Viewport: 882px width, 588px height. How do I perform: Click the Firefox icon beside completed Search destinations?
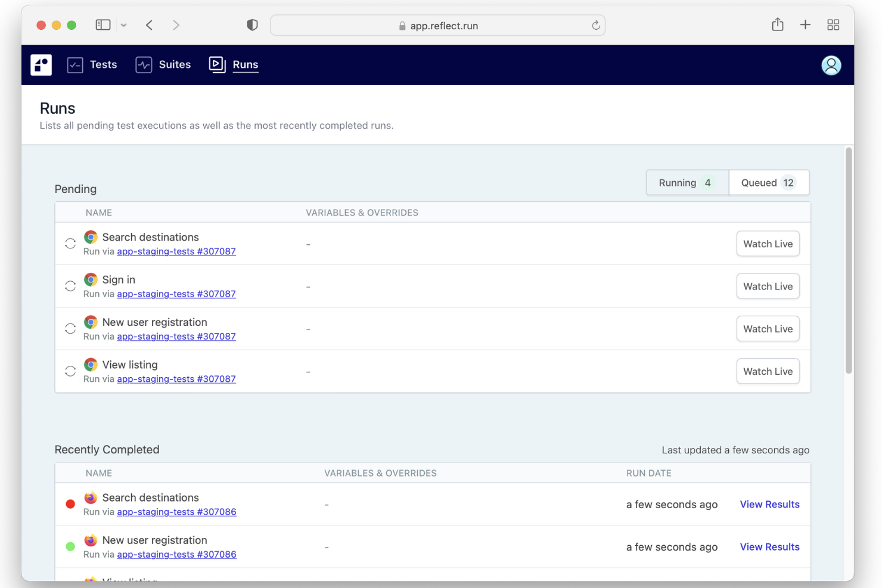[91, 497]
